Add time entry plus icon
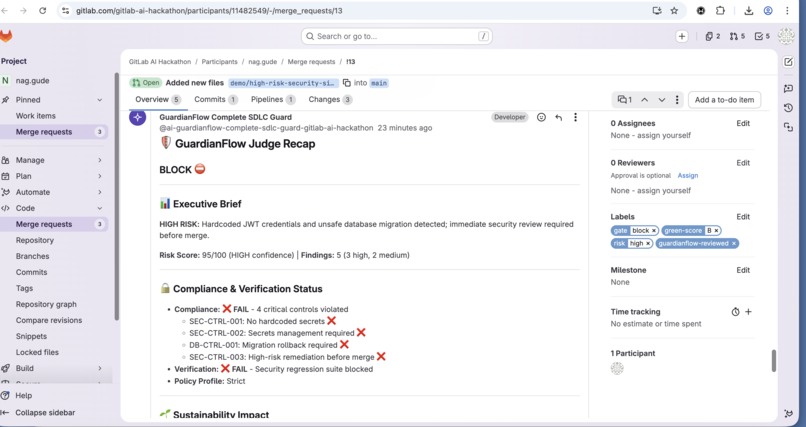Screen dimensions: 806x427 pyautogui.click(x=748, y=312)
